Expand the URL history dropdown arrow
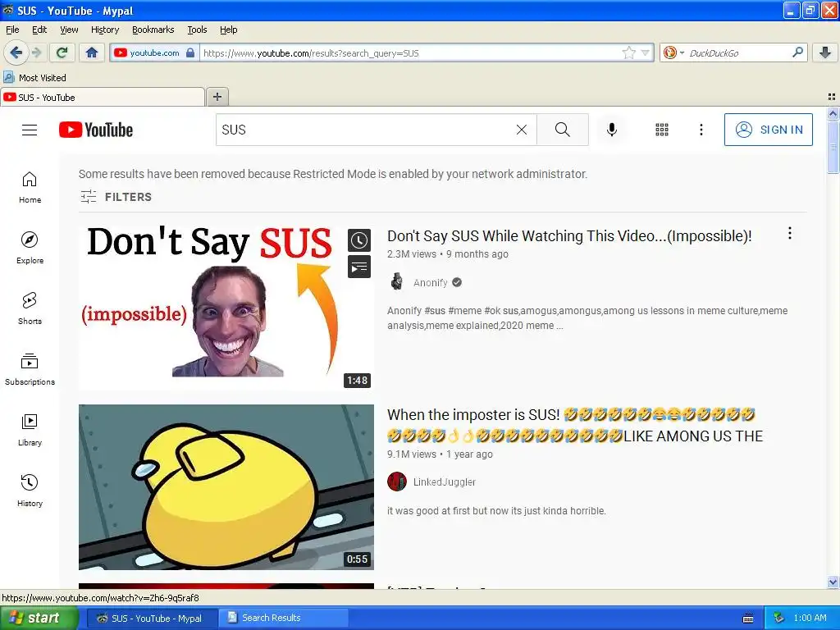The width and height of the screenshot is (840, 630). [x=646, y=52]
